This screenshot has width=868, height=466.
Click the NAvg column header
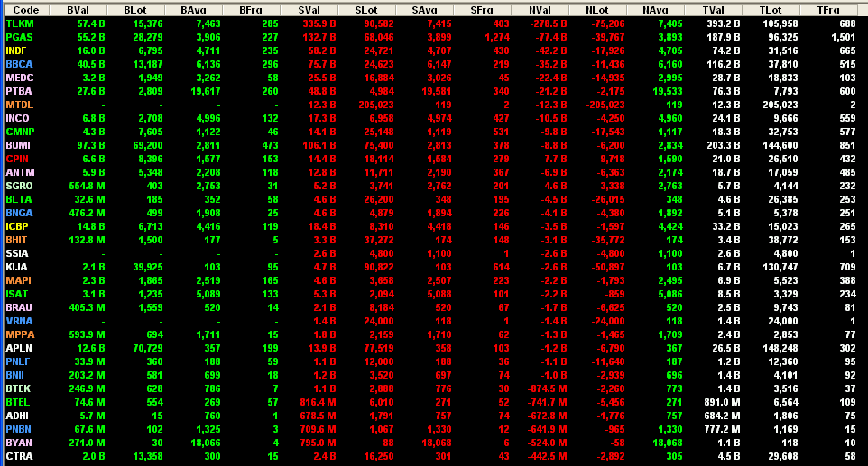pos(655,10)
